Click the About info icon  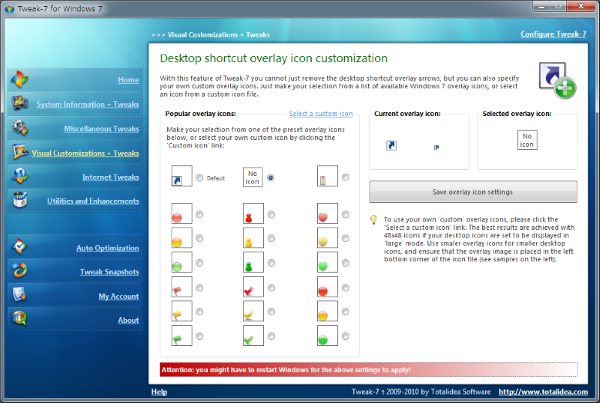tap(20, 319)
